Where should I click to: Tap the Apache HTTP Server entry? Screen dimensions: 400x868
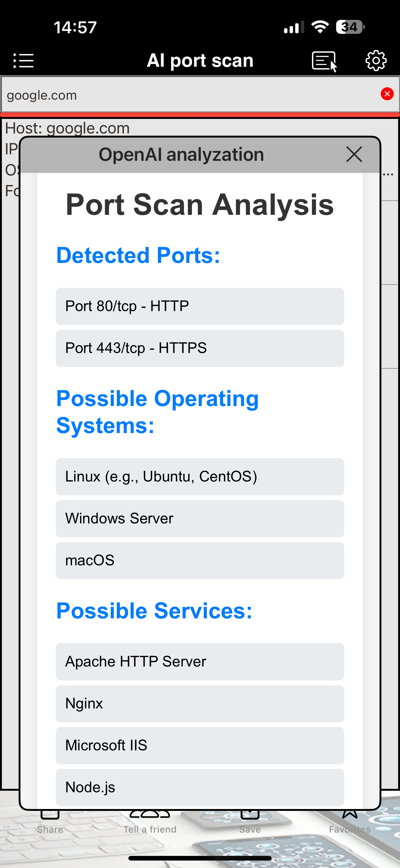pyautogui.click(x=200, y=662)
